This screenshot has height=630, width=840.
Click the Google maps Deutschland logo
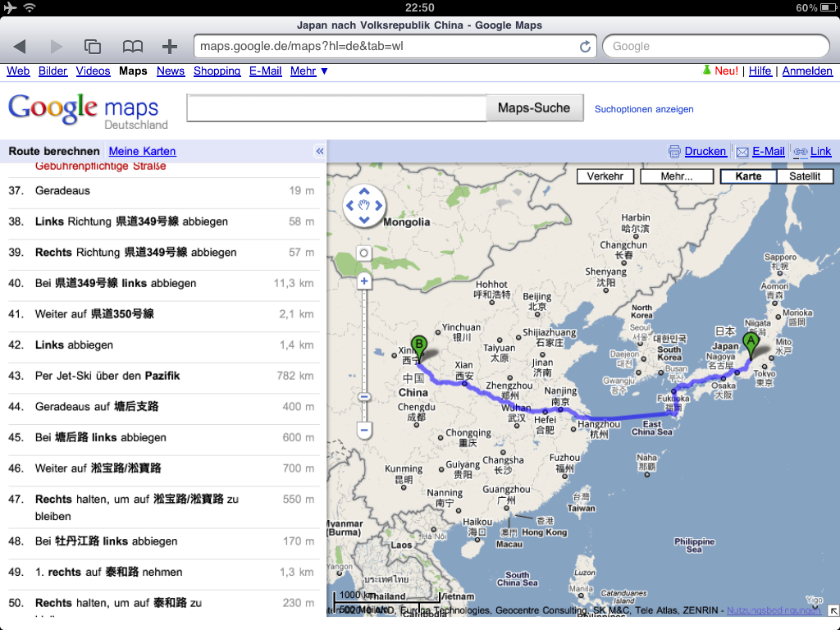point(88,112)
